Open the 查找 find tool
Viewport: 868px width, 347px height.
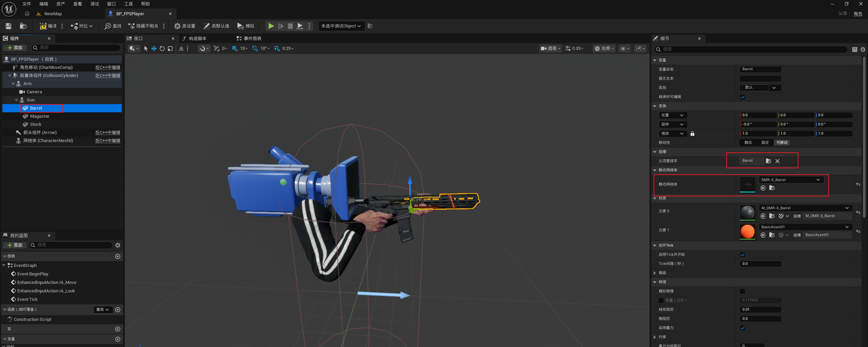tap(113, 26)
